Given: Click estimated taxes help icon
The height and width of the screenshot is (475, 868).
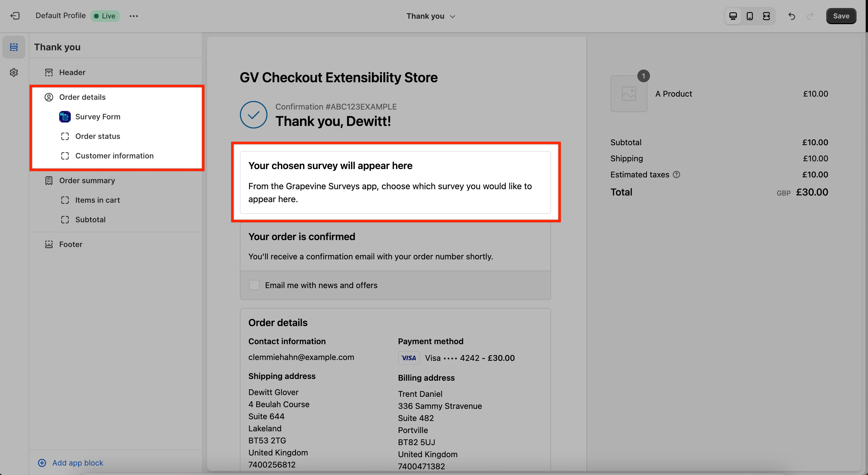Looking at the screenshot, I should click(676, 175).
